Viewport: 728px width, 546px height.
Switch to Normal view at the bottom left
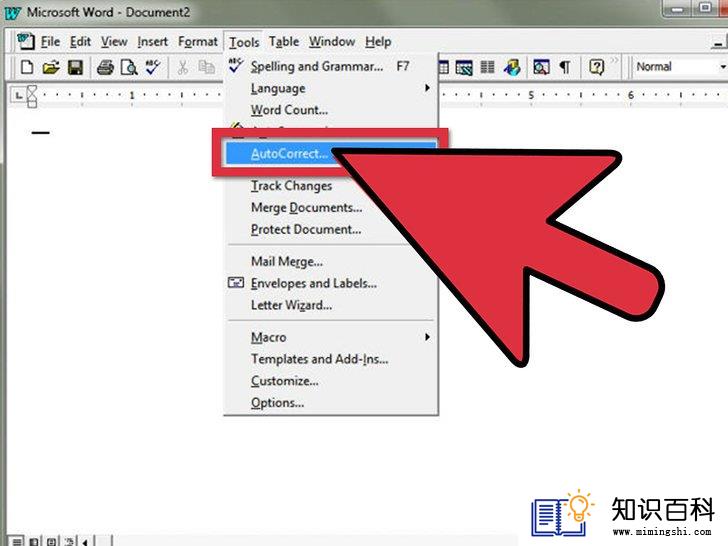pos(17,541)
